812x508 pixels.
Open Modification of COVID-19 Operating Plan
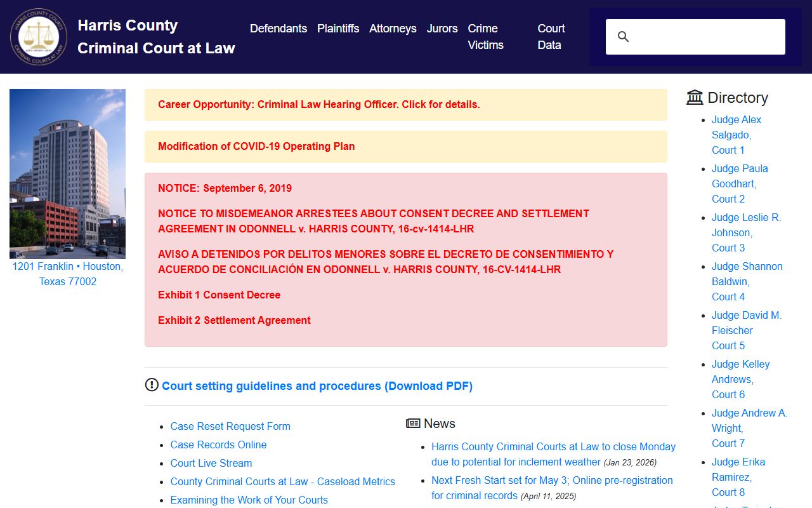coord(256,147)
